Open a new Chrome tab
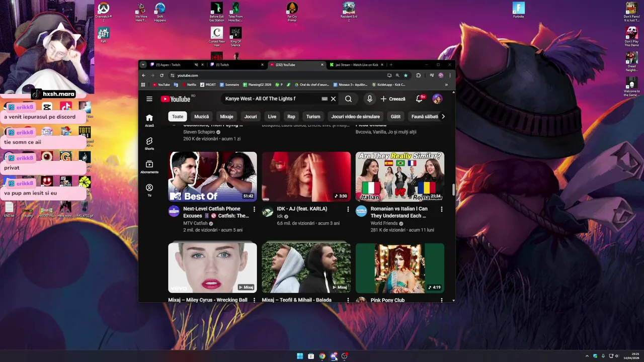644x362 pixels. pyautogui.click(x=391, y=65)
